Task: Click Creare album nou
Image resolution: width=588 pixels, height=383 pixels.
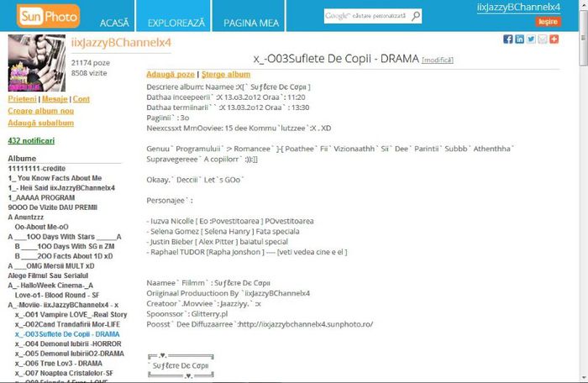Action: coord(41,111)
